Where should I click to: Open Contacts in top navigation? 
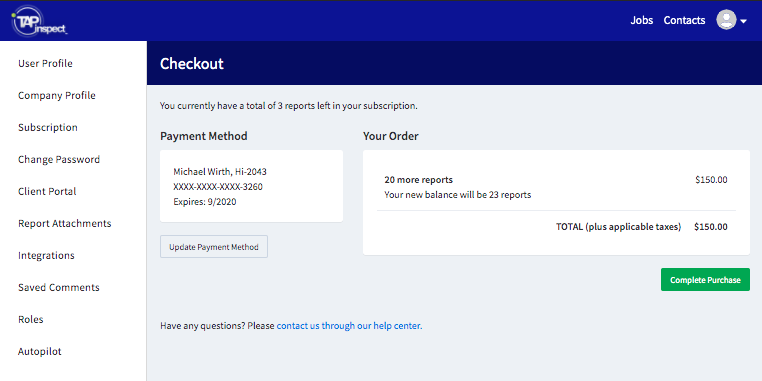click(684, 20)
